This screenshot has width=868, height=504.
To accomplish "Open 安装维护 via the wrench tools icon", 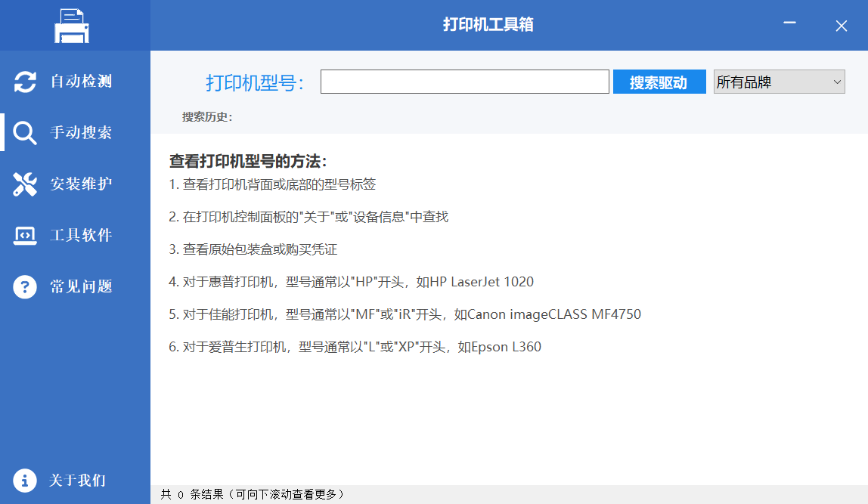I will click(24, 184).
